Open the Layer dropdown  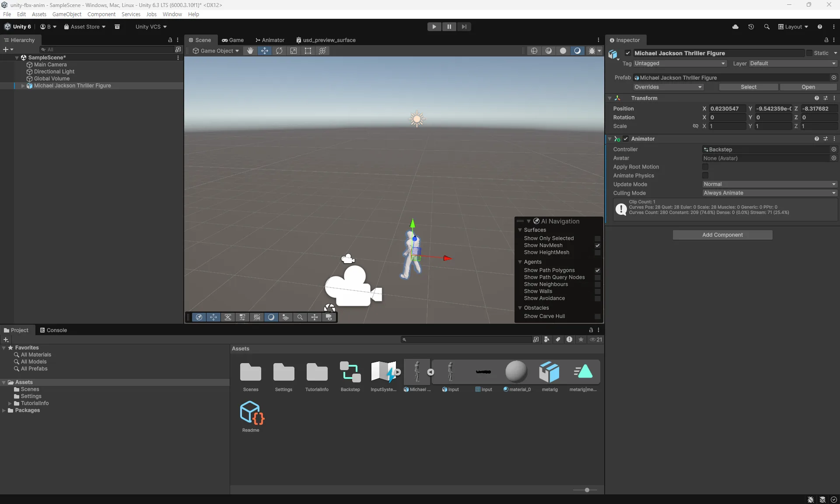tap(793, 63)
